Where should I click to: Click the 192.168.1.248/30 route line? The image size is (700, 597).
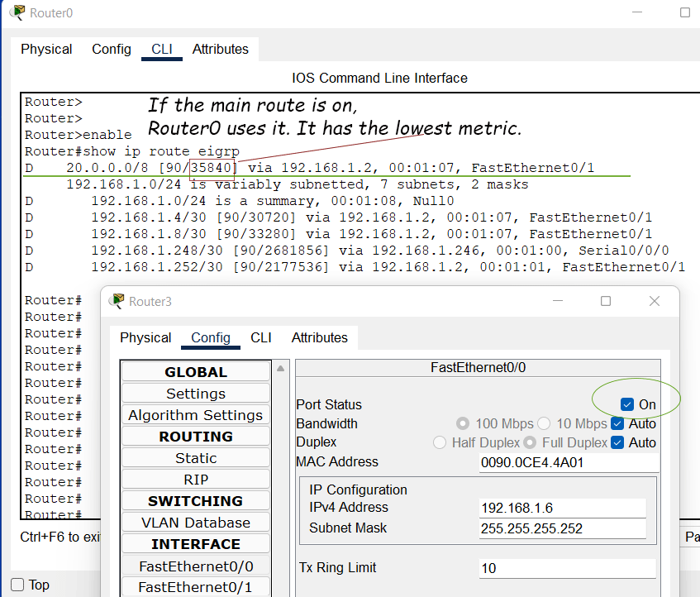[x=347, y=251]
